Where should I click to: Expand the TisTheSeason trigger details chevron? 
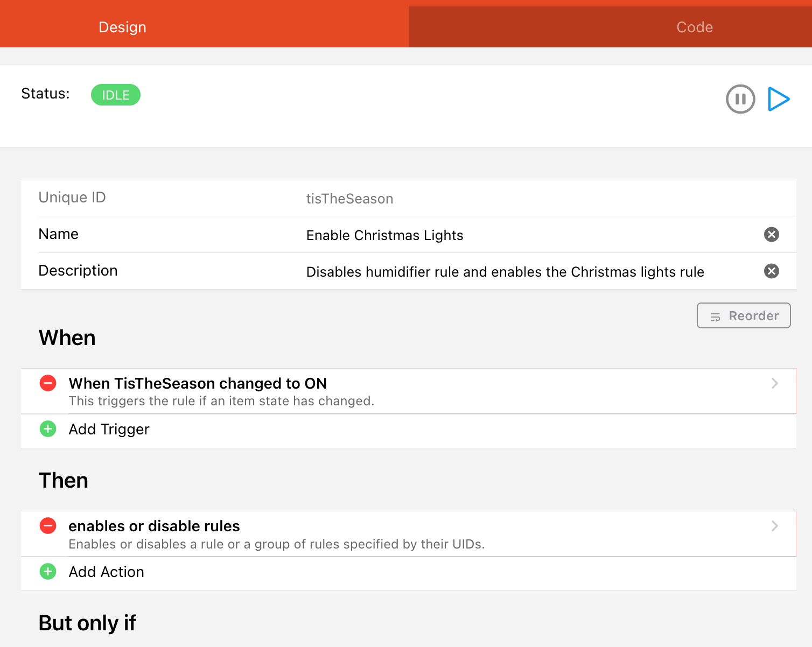coord(774,383)
